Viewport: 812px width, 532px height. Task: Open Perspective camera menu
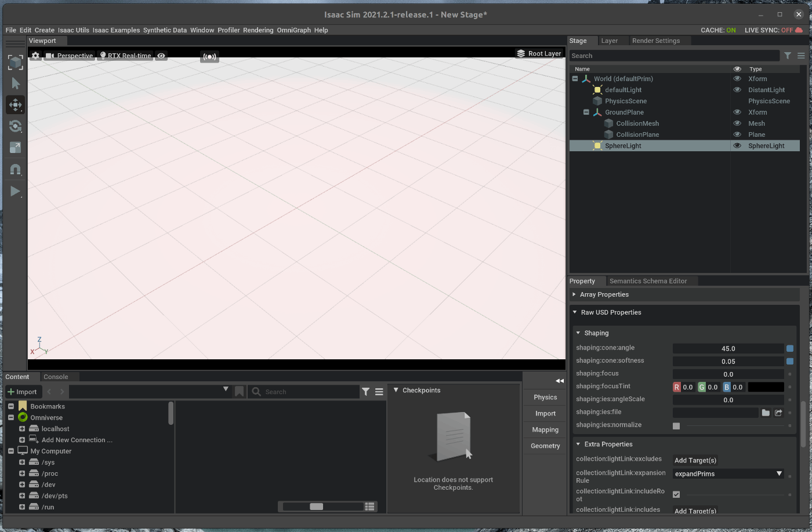click(x=70, y=56)
